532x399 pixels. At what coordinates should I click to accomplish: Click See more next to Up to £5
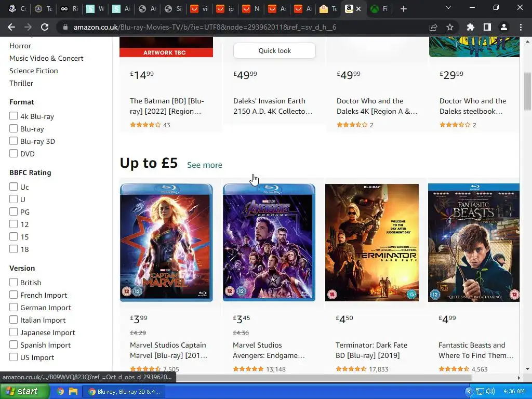[205, 165]
